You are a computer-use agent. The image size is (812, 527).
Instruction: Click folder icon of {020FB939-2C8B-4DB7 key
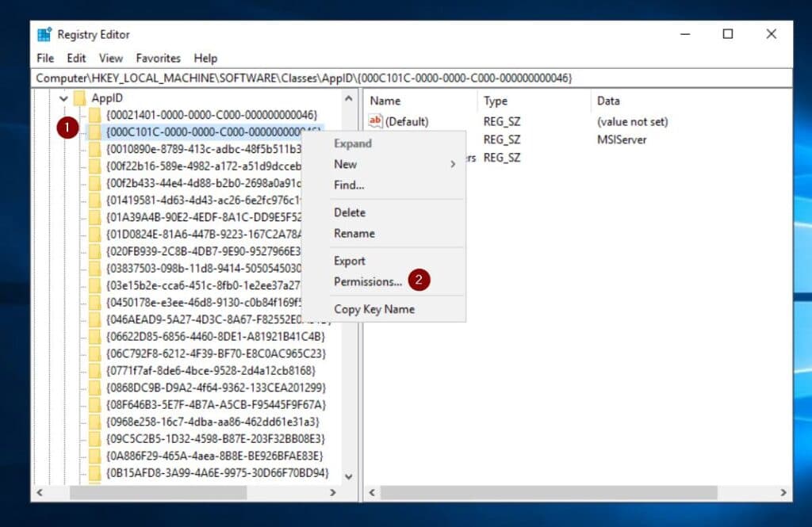[95, 251]
